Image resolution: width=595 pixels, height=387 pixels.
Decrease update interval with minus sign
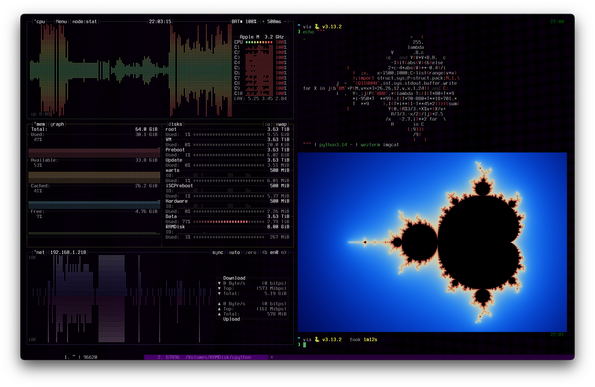[285, 22]
